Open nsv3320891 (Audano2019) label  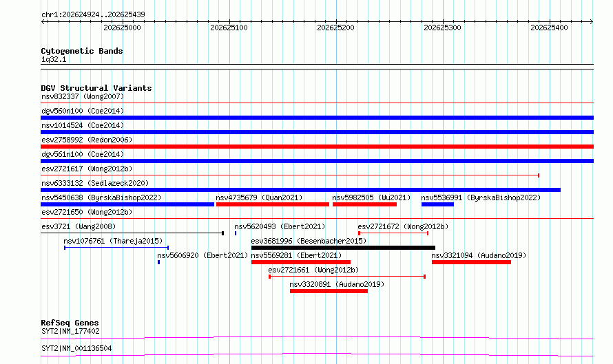(337, 284)
